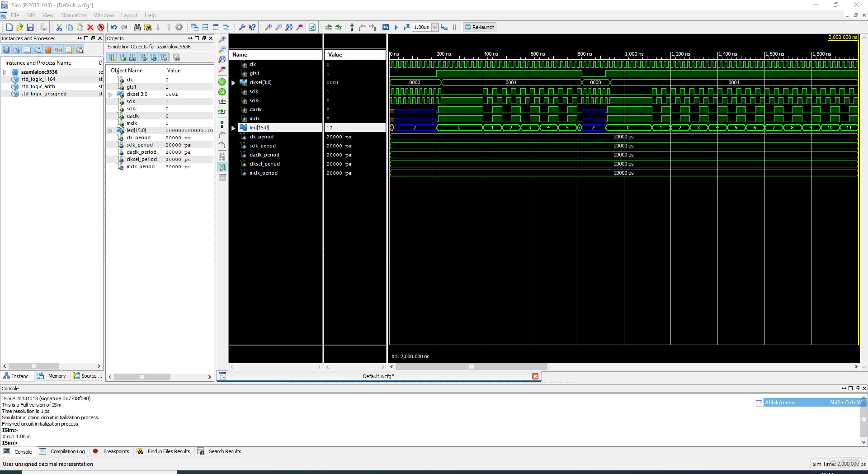Select the sclk signal in the waveform Name column

coord(254,91)
